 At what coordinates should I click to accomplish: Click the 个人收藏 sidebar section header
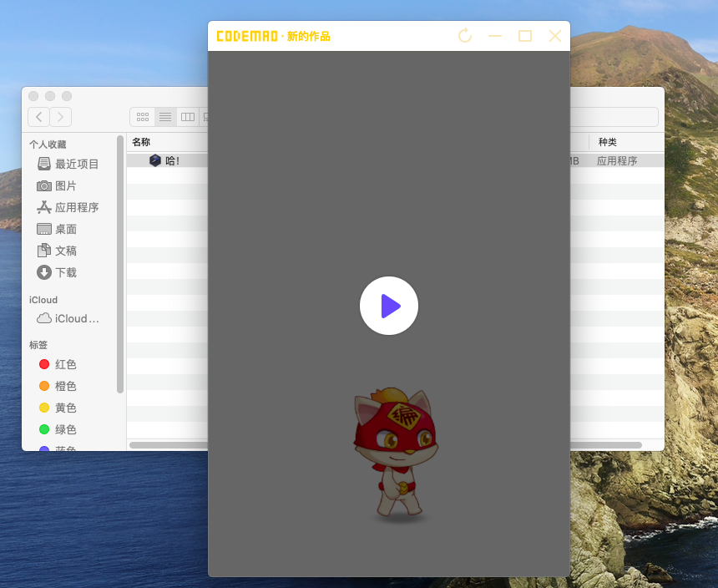48,144
